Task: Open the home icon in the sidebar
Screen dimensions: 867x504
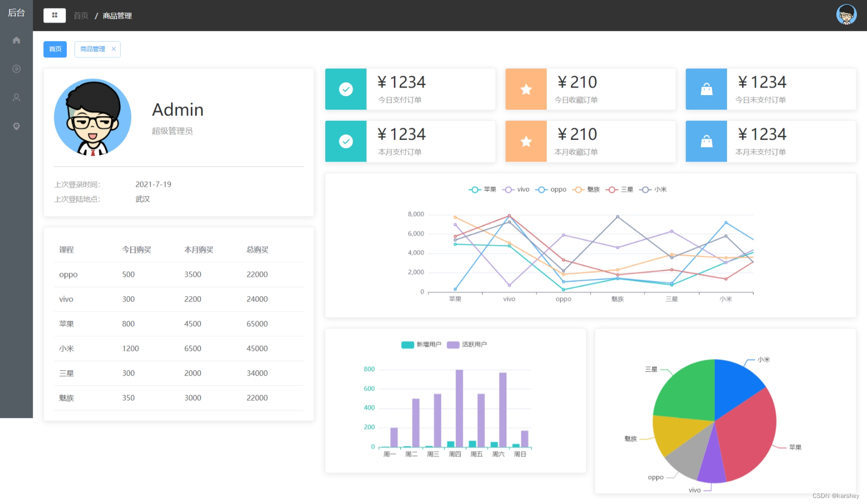Action: tap(17, 40)
